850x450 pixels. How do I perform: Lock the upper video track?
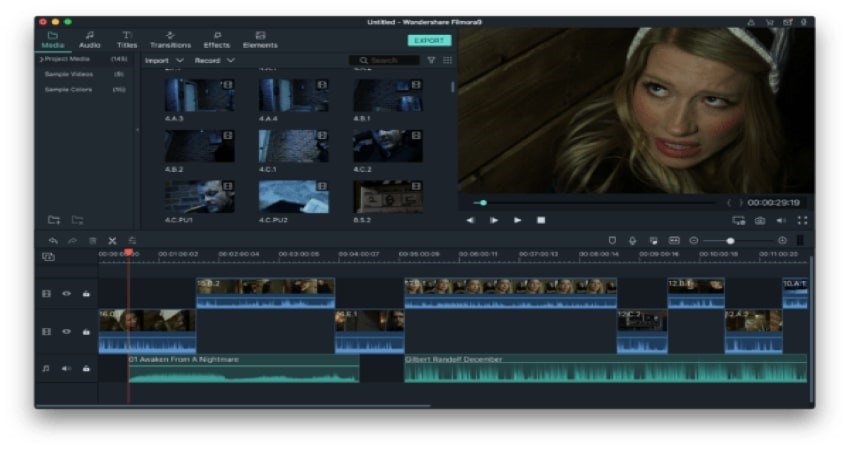pyautogui.click(x=86, y=293)
